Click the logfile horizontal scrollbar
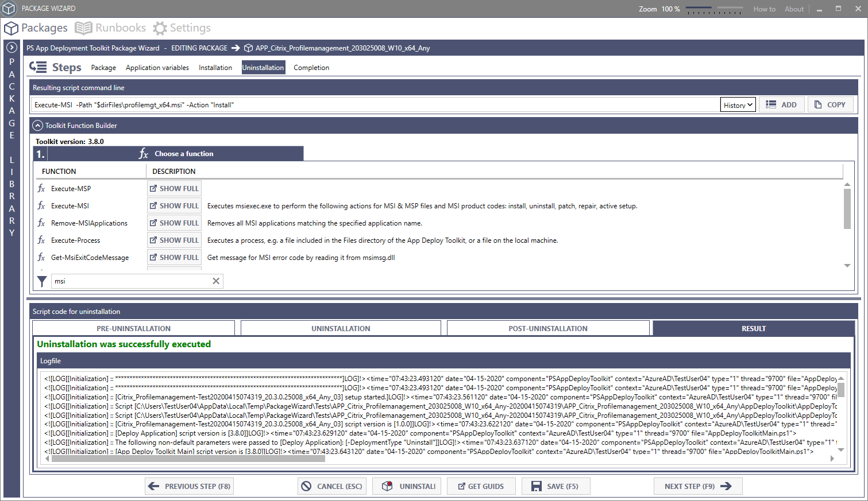The height and width of the screenshot is (501, 868). coord(188,459)
